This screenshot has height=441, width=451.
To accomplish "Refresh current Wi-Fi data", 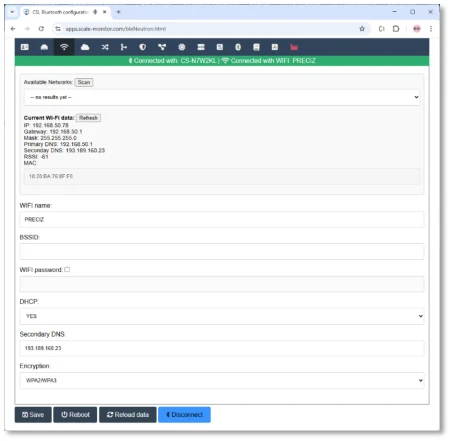I will tap(88, 118).
